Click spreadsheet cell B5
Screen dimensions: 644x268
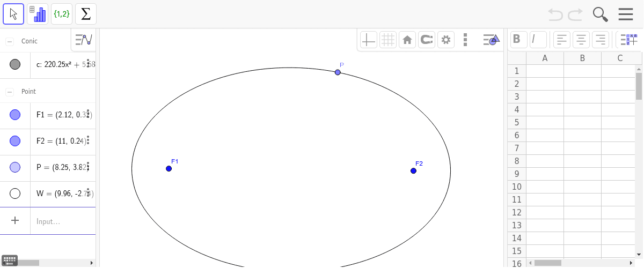point(582,122)
